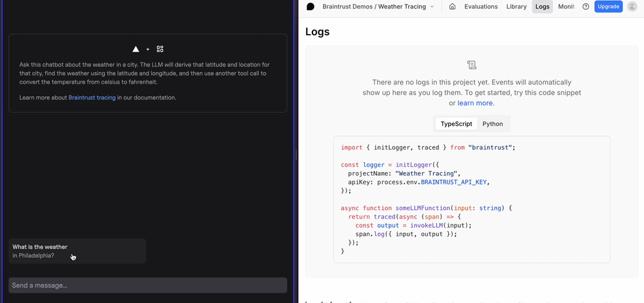Viewport: 644px width, 303px height.
Task: Open the user avatar menu
Action: tap(632, 7)
